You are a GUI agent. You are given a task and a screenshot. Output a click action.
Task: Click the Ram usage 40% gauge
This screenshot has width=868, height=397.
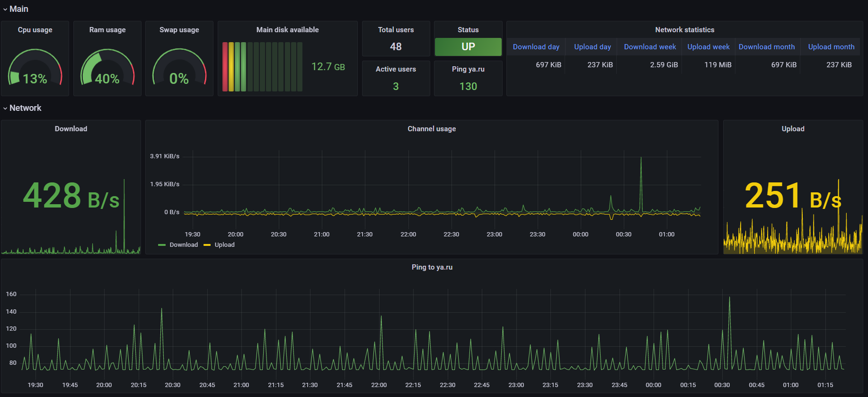[107, 68]
